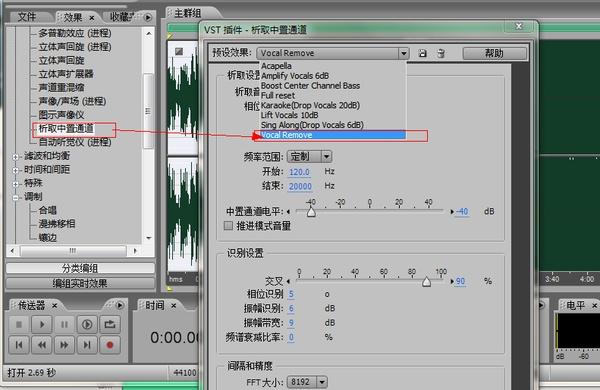Open the FFT 大小 dropdown showing 8192

tap(322, 382)
